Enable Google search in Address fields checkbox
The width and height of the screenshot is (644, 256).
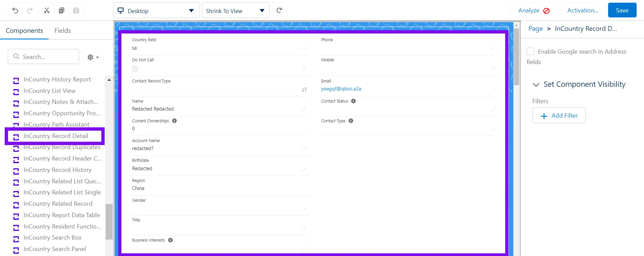tap(530, 51)
